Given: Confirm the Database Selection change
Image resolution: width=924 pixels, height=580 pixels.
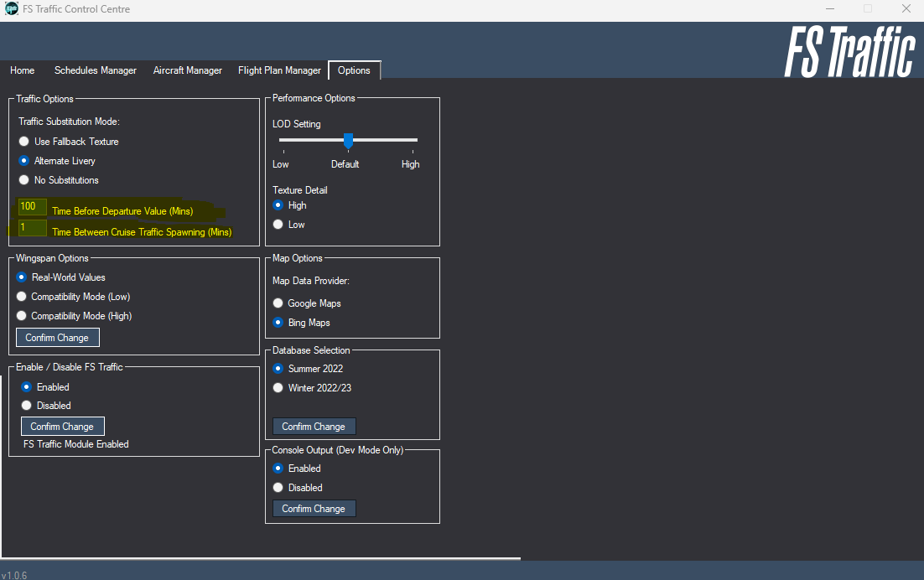Looking at the screenshot, I should coord(314,426).
